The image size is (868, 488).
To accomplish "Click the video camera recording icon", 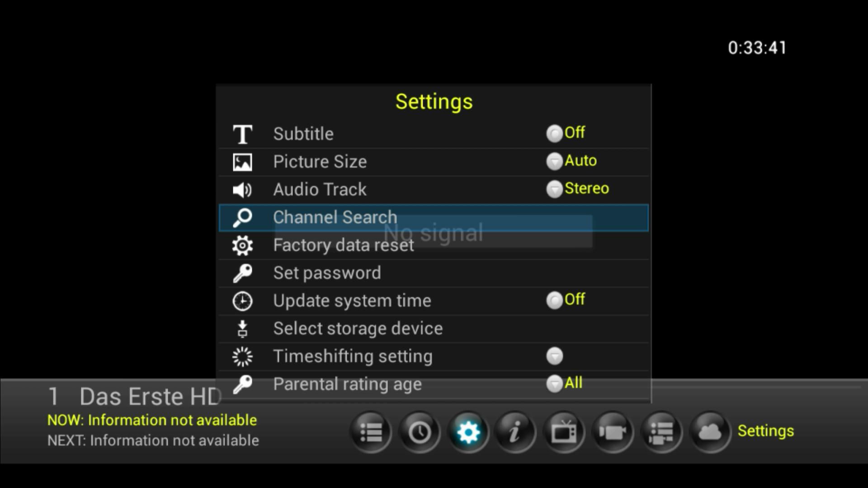I will (613, 432).
